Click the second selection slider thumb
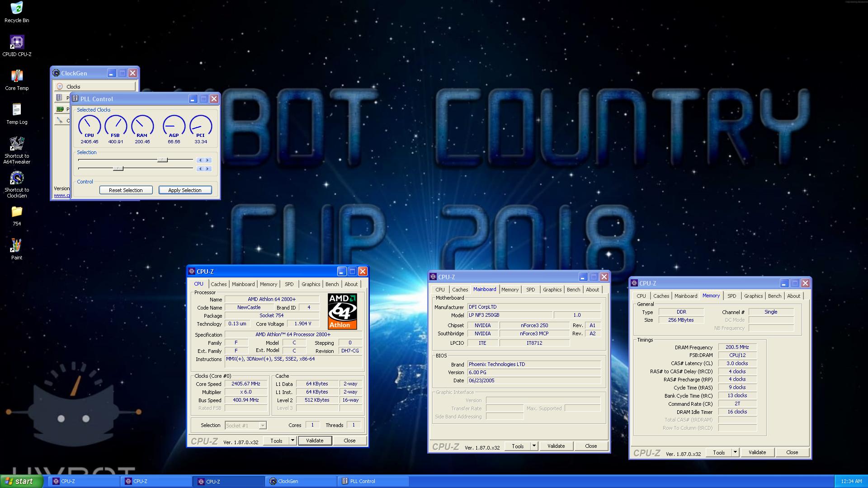 point(118,169)
